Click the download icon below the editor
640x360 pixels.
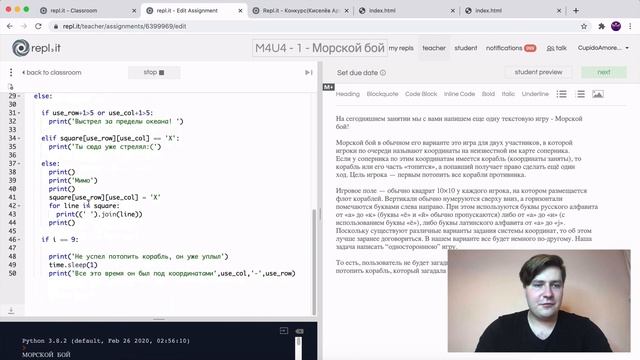tap(11, 311)
